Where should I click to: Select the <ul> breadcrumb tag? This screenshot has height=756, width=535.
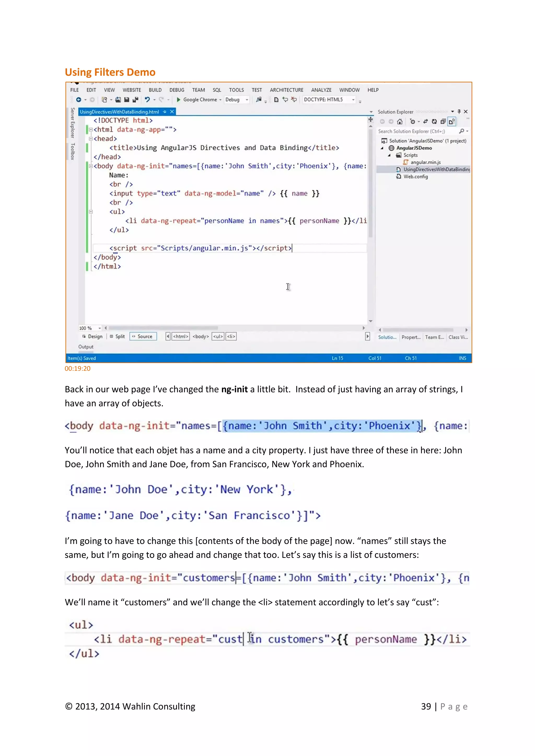[x=218, y=336]
